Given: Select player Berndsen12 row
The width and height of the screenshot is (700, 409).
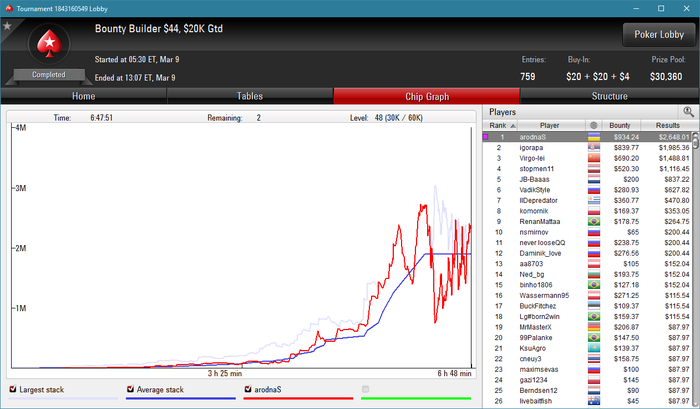Looking at the screenshot, I should 588,391.
